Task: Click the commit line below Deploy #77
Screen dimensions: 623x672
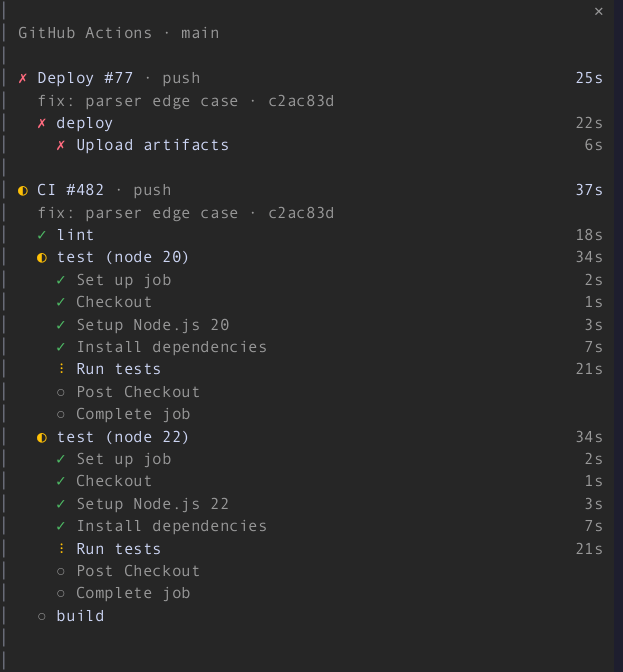Action: click(x=186, y=101)
